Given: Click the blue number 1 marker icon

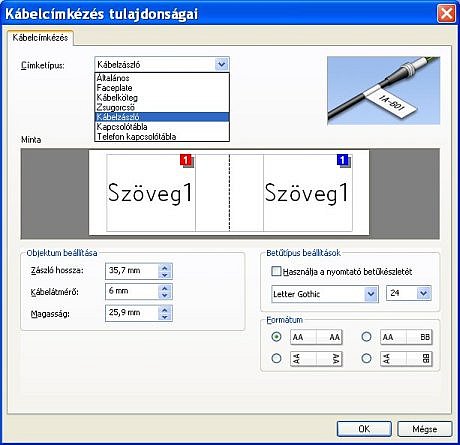Looking at the screenshot, I should click(x=343, y=160).
